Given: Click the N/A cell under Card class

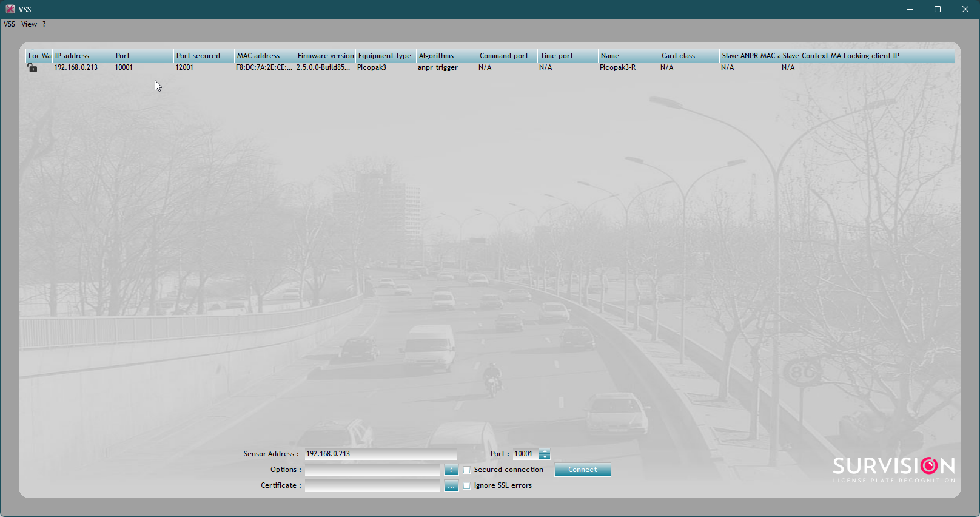Looking at the screenshot, I should tap(667, 67).
